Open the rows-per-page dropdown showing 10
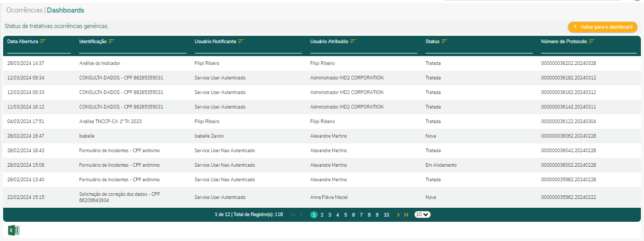 (423, 215)
